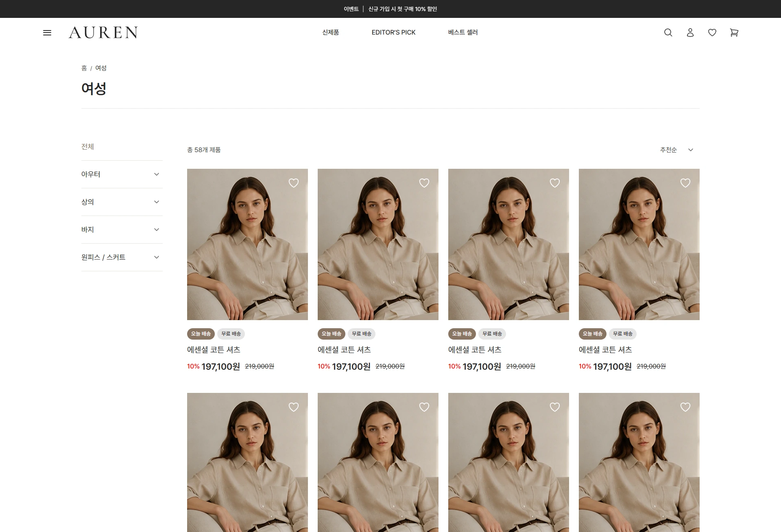Click 197,100원 price of first product
The width and height of the screenshot is (781, 532).
pyautogui.click(x=220, y=367)
